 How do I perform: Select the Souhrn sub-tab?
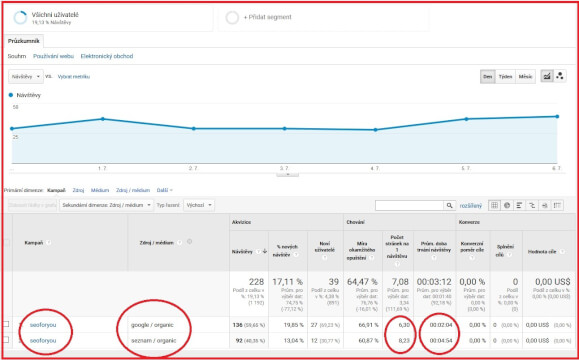(17, 56)
